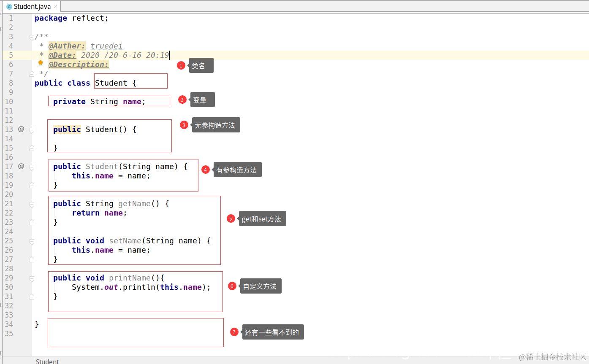
Task: Click the printName method name
Action: coord(130,278)
